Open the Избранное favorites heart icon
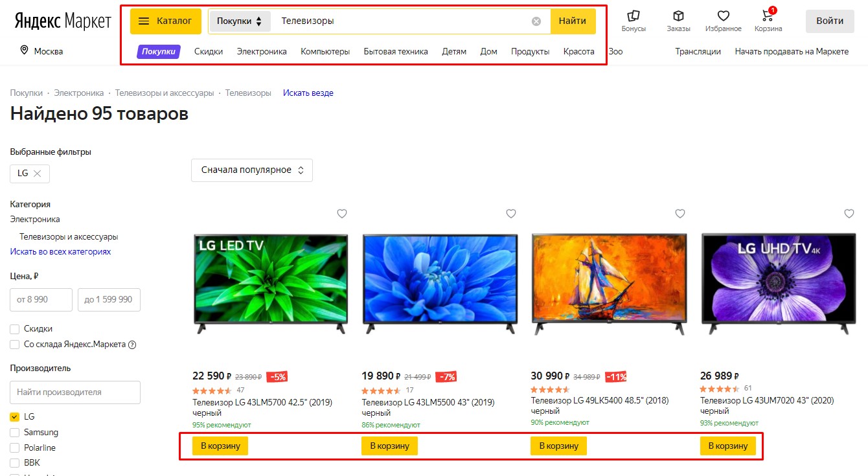The image size is (868, 476). (x=724, y=16)
